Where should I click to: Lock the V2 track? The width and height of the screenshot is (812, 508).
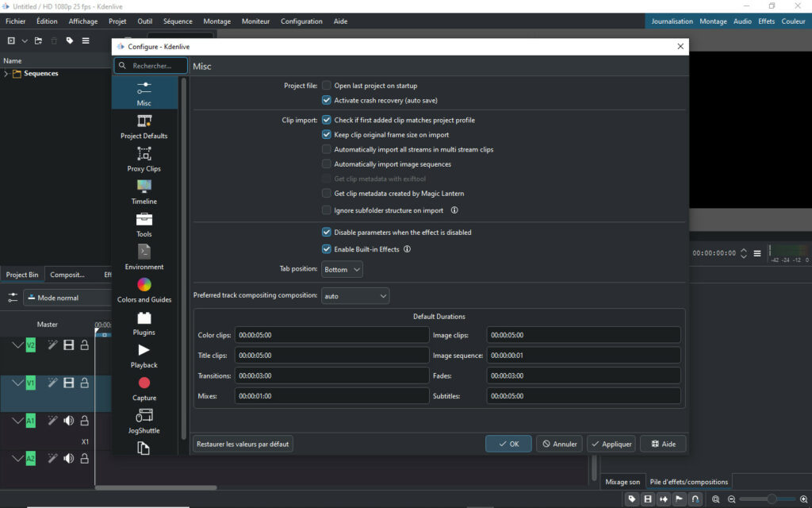tap(84, 345)
